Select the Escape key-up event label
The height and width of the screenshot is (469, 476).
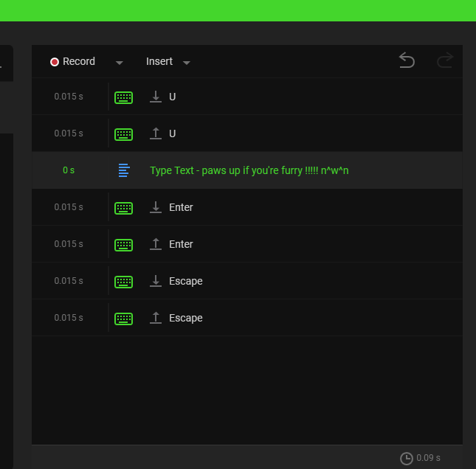pos(185,318)
